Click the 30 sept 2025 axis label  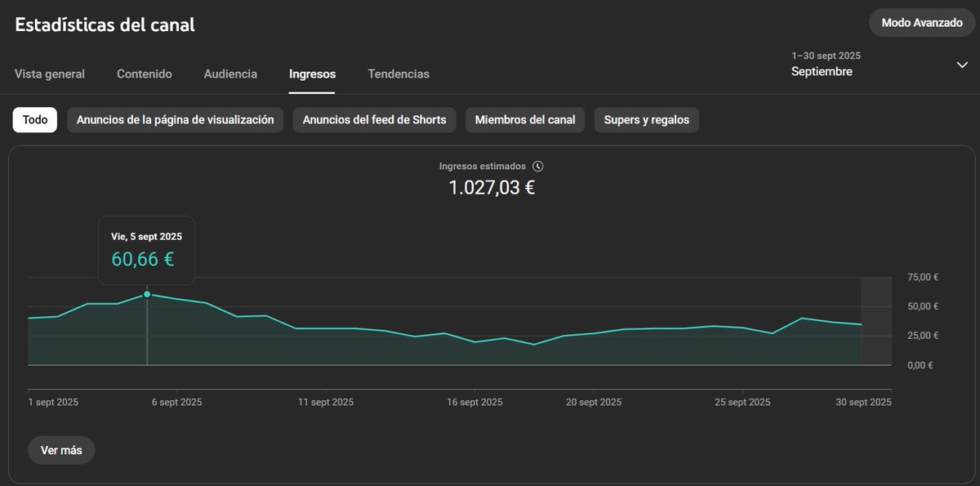863,402
